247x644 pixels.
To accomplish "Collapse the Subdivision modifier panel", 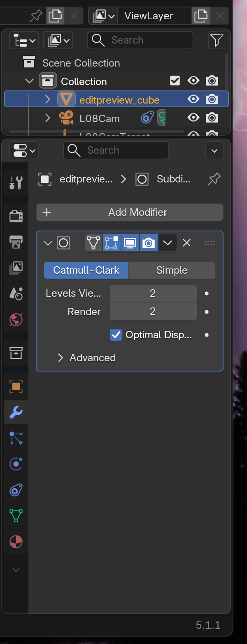I will coord(48,243).
